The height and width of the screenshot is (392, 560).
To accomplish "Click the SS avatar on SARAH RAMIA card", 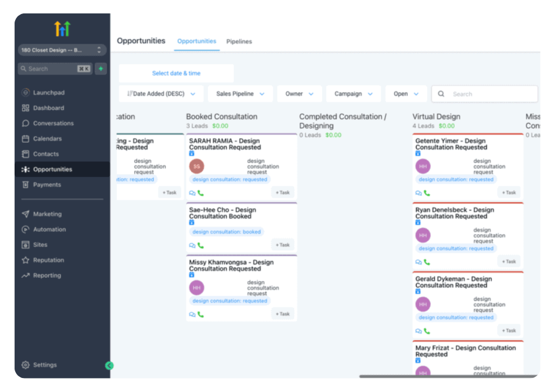I will tap(197, 166).
